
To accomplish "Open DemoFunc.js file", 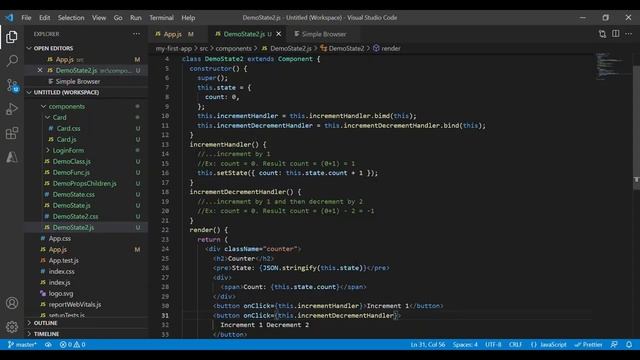I will point(71,172).
